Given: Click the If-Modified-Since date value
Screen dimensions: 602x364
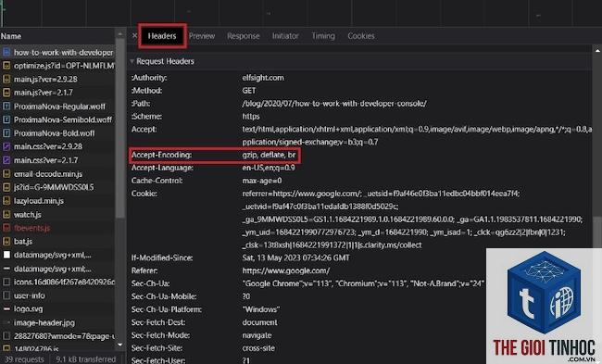Looking at the screenshot, I should click(x=295, y=257).
